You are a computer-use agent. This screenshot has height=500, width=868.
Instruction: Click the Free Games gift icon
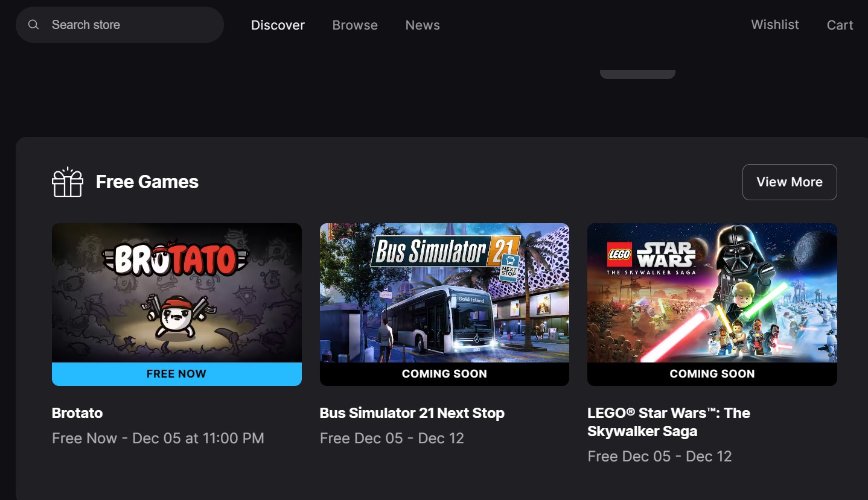point(68,182)
